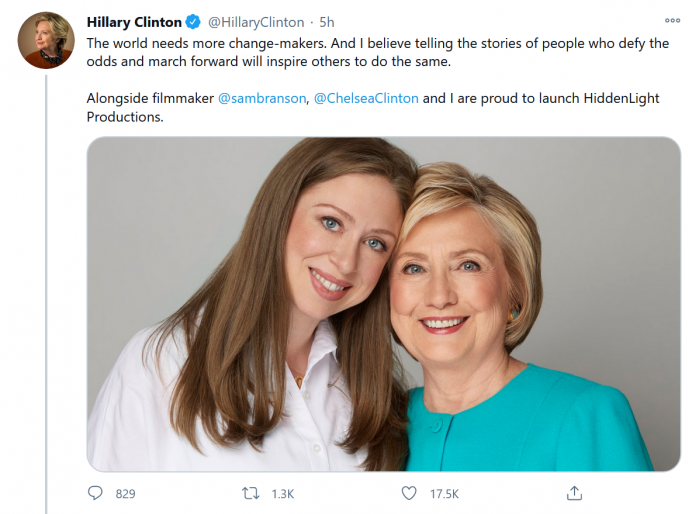Open the @HillaryClinton handle
The image size is (700, 514).
[x=254, y=22]
